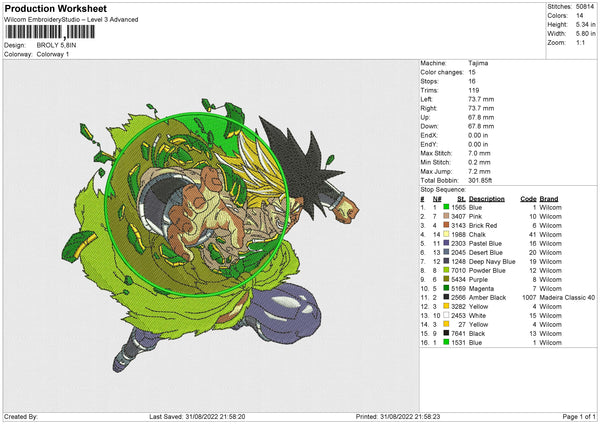Screen dimensions: 600x424
Task: Click the N# column header
Action: tap(437, 199)
